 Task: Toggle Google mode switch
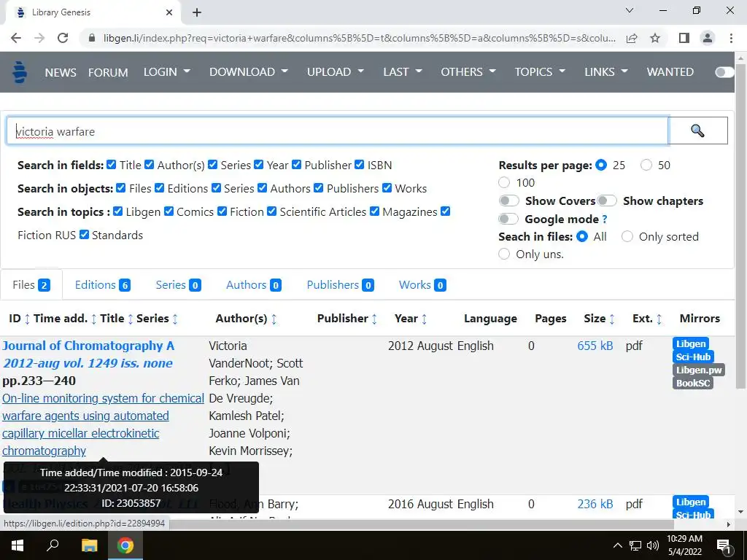tap(508, 219)
